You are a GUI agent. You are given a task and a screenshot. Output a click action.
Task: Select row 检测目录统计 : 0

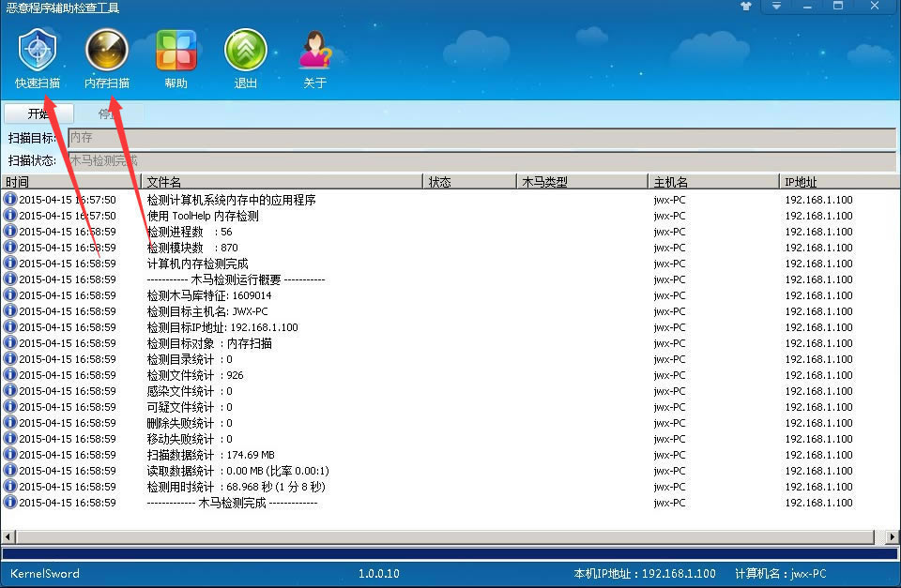450,359
